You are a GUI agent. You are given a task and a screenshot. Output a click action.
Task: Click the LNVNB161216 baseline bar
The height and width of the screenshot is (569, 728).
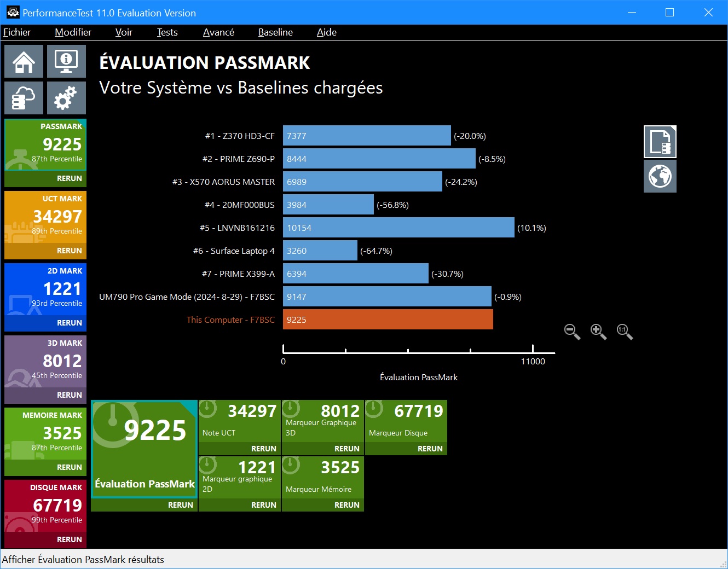[x=398, y=228]
